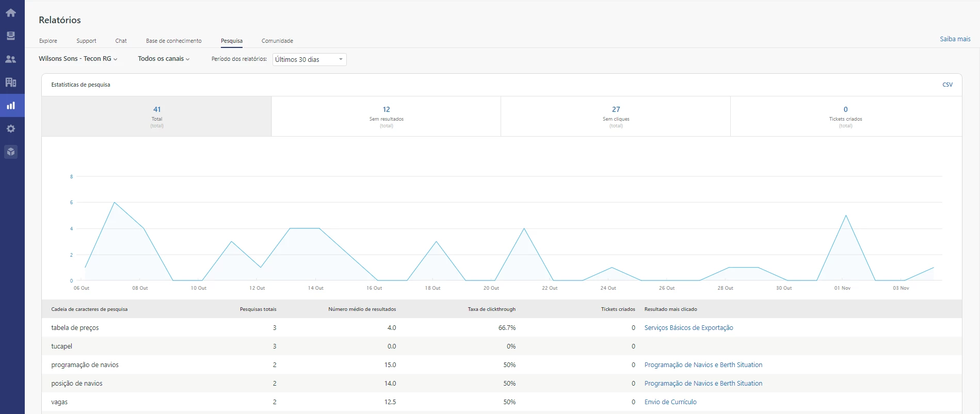
Task: Sort by Cadeia de caracteres de pesquisa
Action: tap(89, 309)
